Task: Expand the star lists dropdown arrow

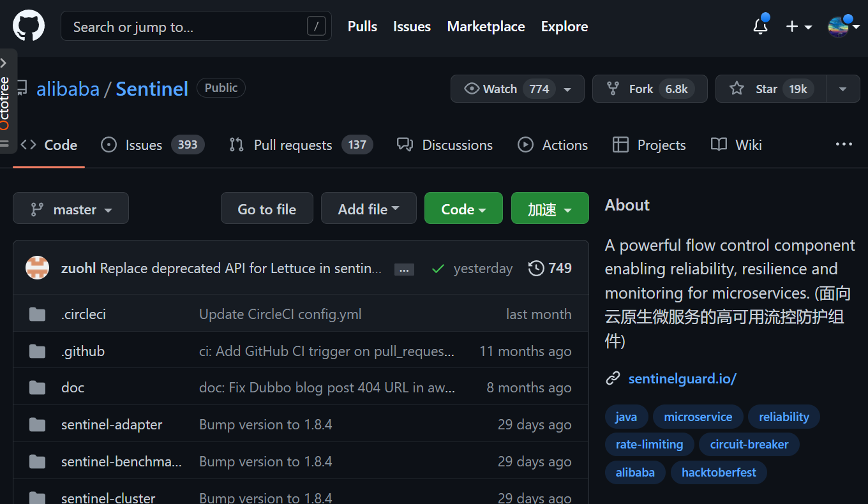Action: (843, 89)
